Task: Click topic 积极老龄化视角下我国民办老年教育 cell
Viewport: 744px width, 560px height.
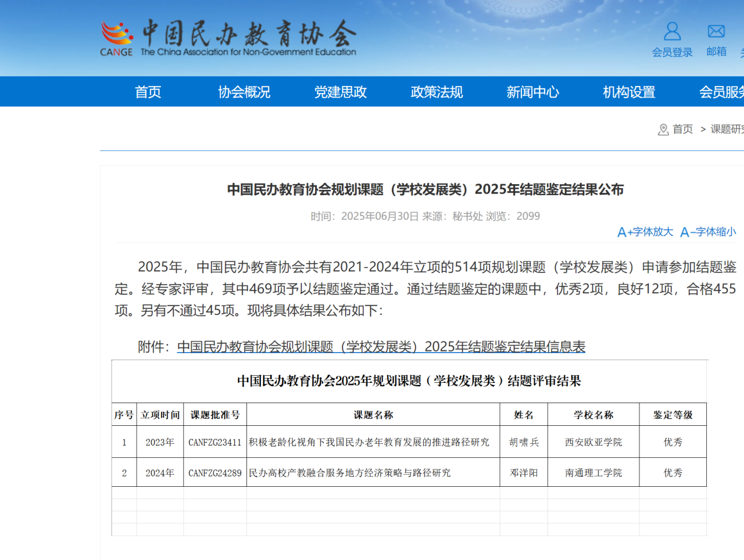Action: click(373, 442)
